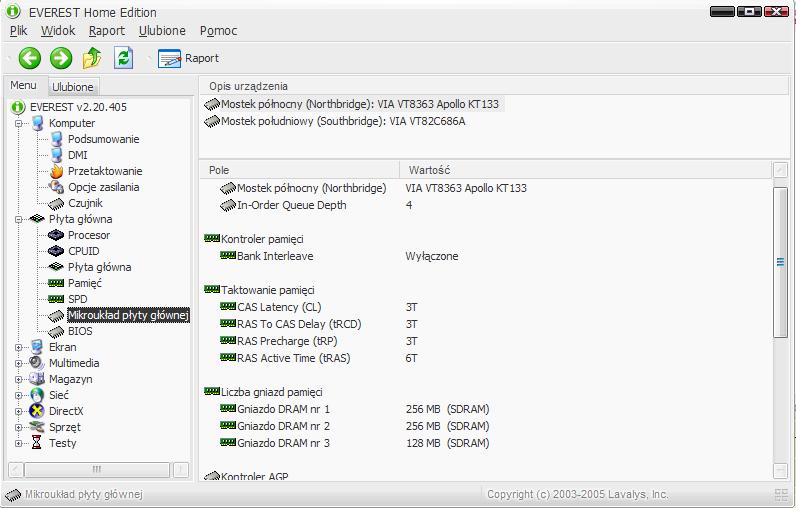The image size is (796, 508).
Task: Select the BIOS tree item
Action: pos(80,331)
